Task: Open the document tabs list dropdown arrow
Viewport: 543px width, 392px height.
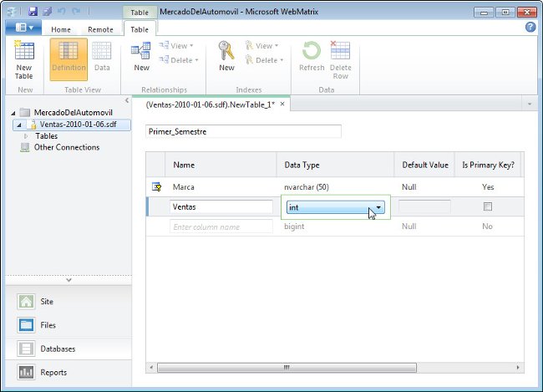Action: click(529, 104)
